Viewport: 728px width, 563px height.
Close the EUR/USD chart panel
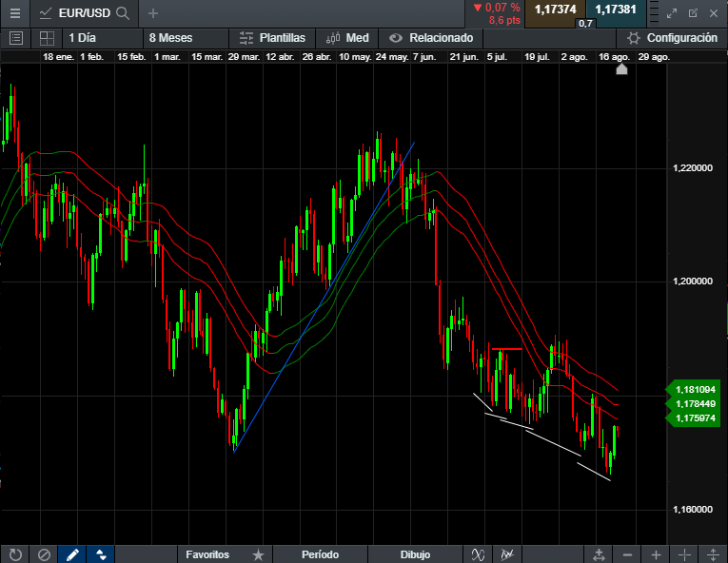[x=714, y=13]
